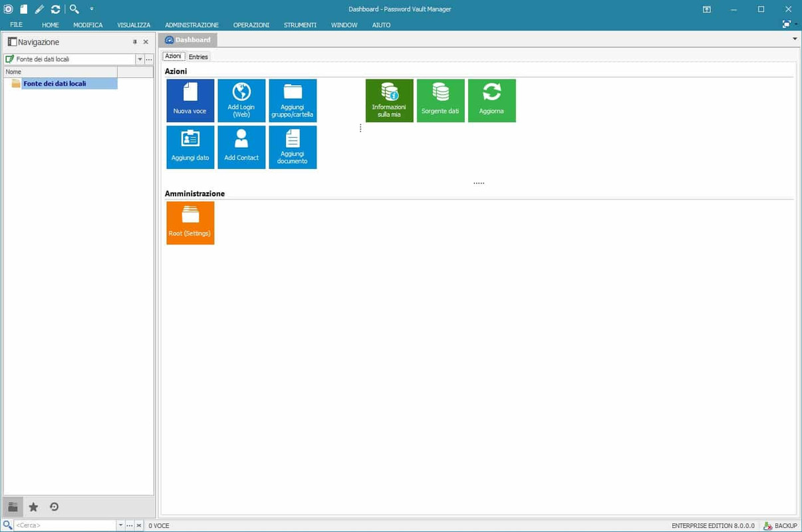
Task: Open the Nuova voce tile
Action: click(190, 100)
